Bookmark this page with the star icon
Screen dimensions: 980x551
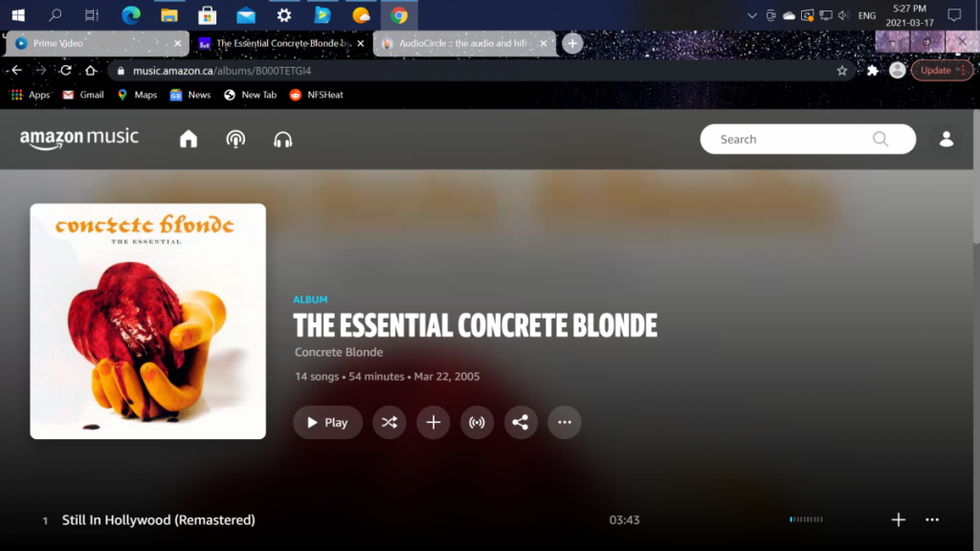pyautogui.click(x=842, y=71)
